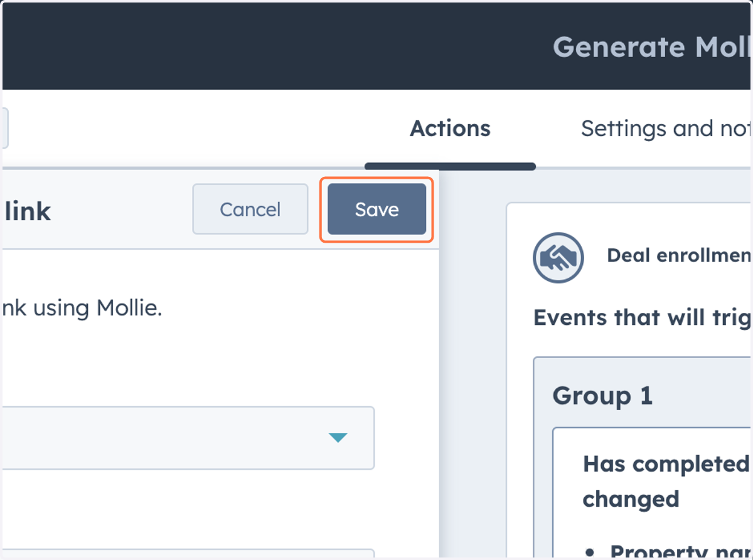Cancel the action edits
Screen dimensions: 753x560
(250, 209)
